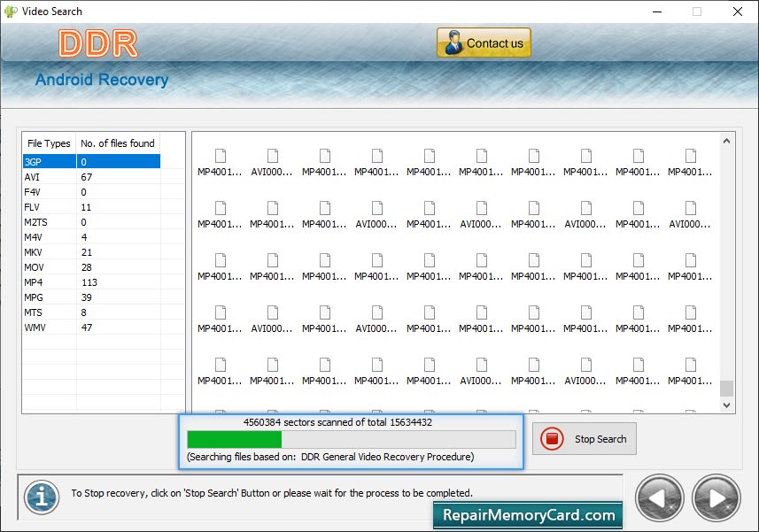The width and height of the screenshot is (759, 532).
Task: Click the businessman icon on Contact us
Action: 453,42
